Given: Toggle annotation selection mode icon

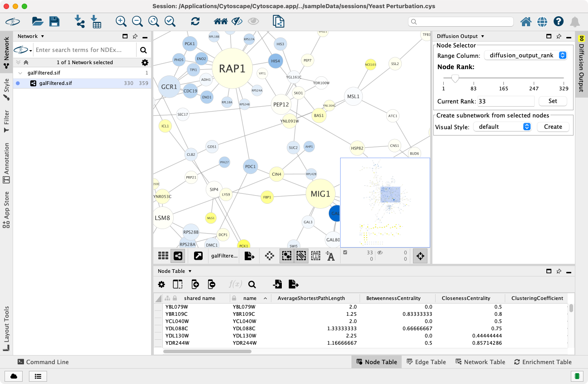Looking at the screenshot, I should pos(316,256).
